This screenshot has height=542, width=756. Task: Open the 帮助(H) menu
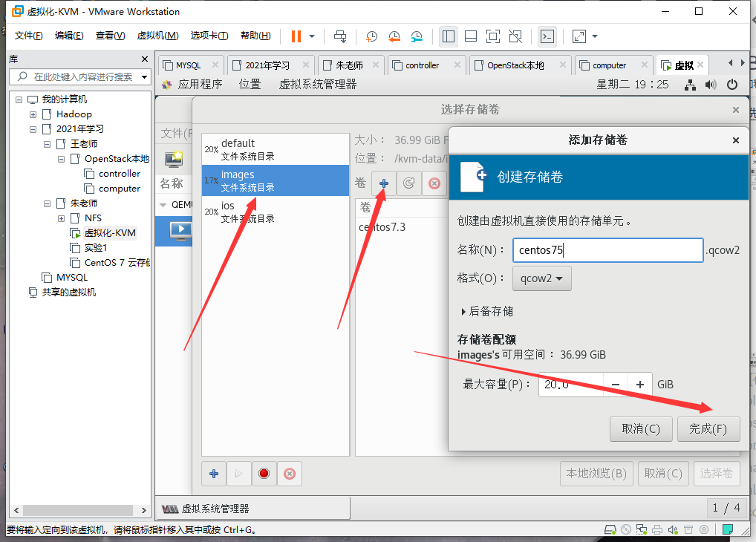click(x=255, y=36)
